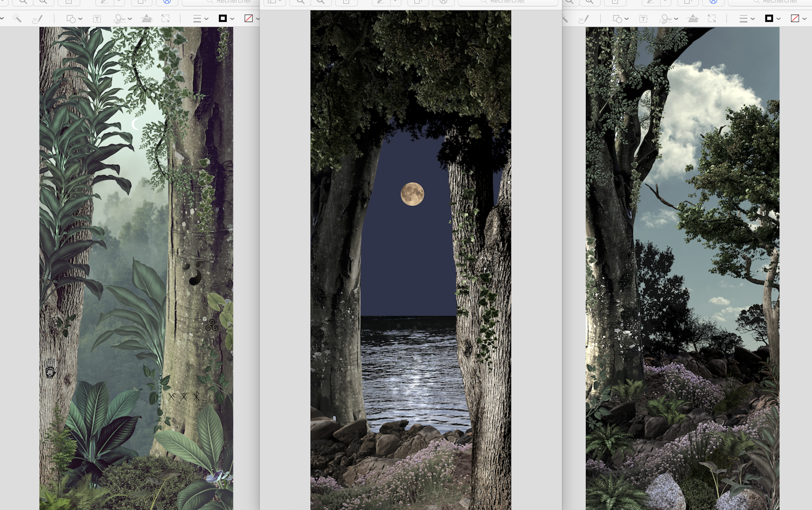Screen dimensions: 812x510
Task: Click Text tool in left window
Action: [97, 19]
